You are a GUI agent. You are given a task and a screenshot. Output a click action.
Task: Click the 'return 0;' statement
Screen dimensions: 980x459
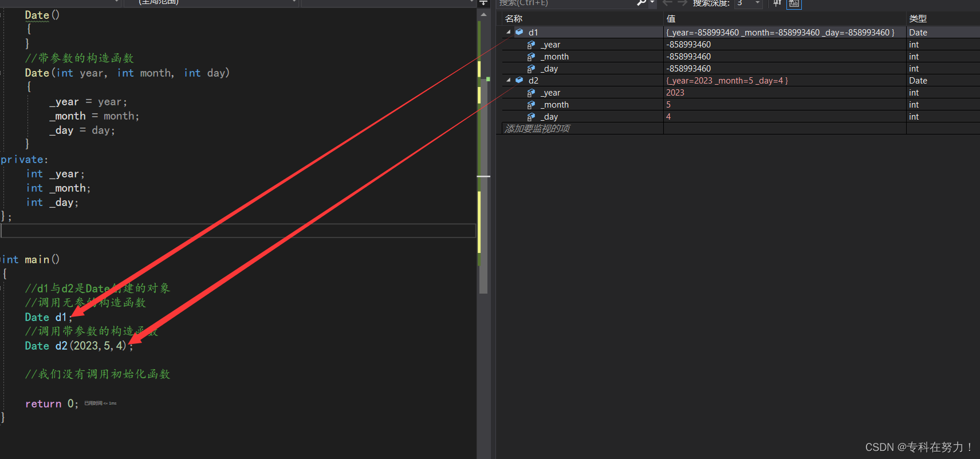pos(52,403)
